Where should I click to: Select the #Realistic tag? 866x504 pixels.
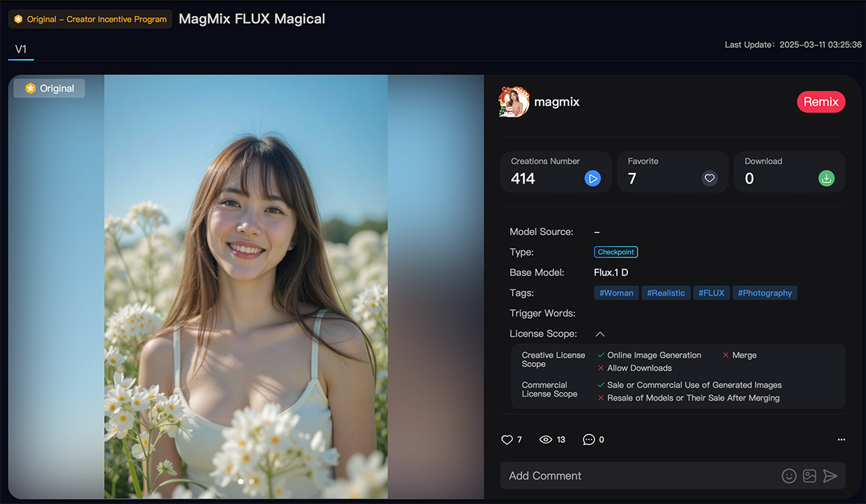[665, 293]
